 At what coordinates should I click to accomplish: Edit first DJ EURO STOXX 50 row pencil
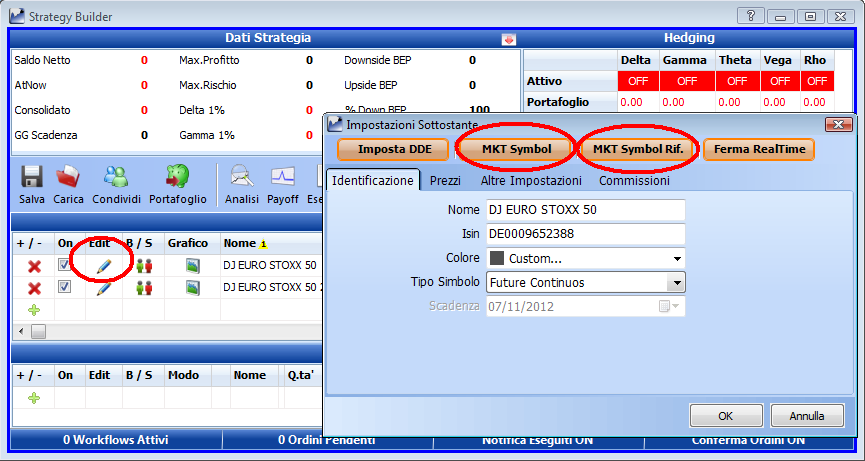tap(104, 266)
